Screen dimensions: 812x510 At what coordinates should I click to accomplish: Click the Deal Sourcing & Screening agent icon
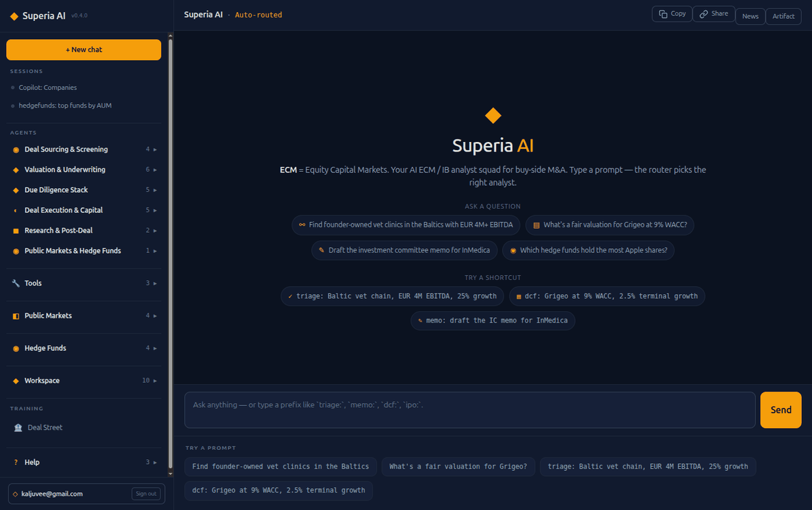tap(16, 149)
